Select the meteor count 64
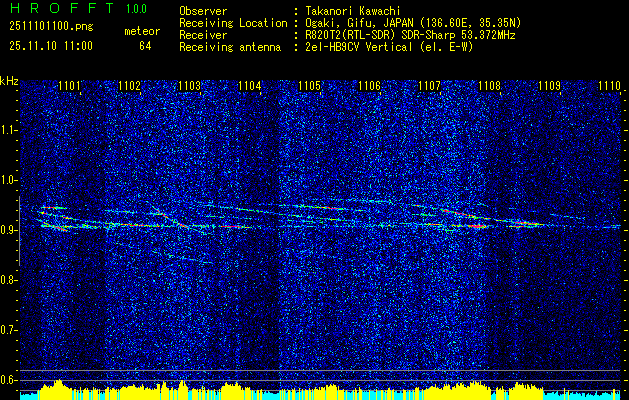 (x=145, y=46)
